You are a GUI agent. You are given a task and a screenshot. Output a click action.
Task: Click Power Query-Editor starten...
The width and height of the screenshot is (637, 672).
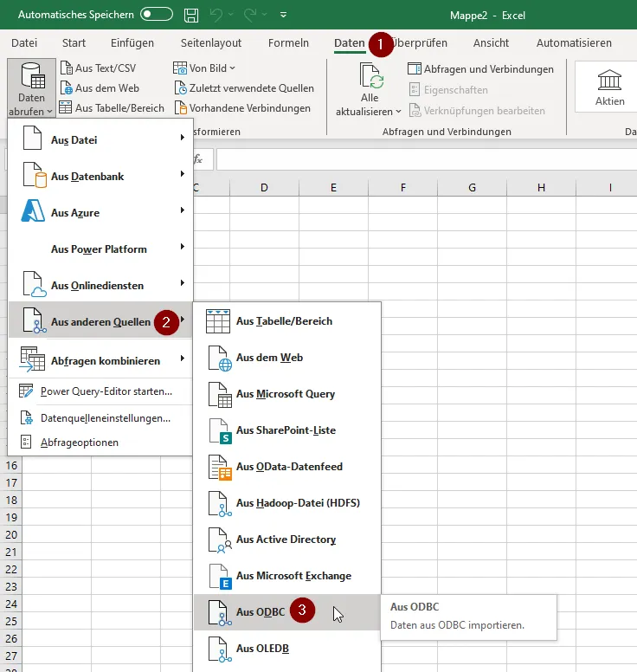click(106, 391)
